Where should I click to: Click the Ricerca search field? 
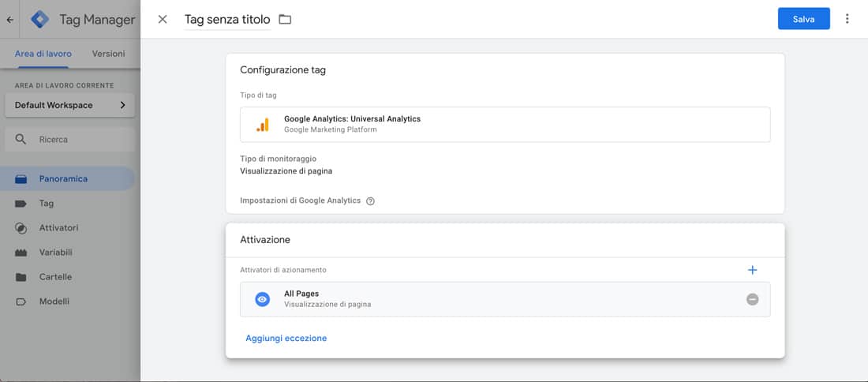(x=69, y=140)
